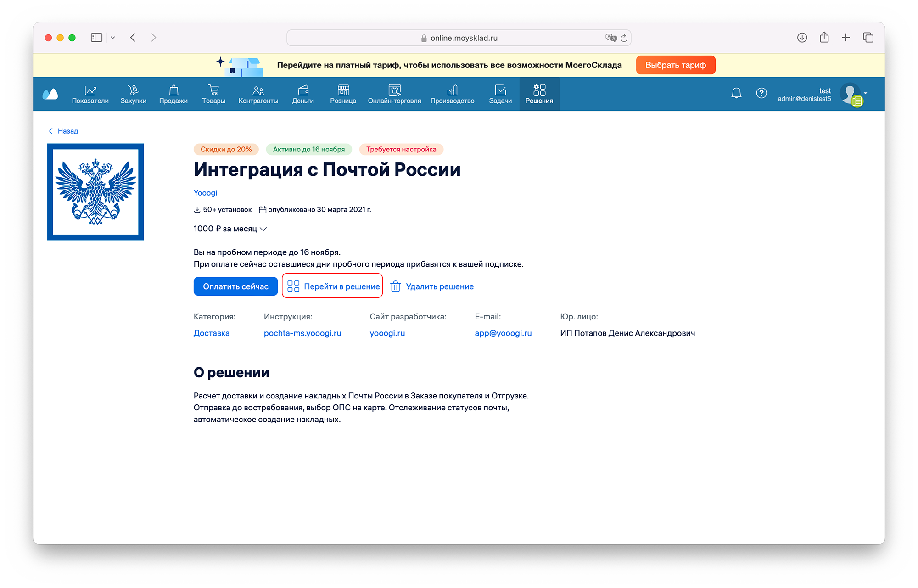Open the help question mark icon
Viewport: 918px width, 588px height.
(761, 93)
